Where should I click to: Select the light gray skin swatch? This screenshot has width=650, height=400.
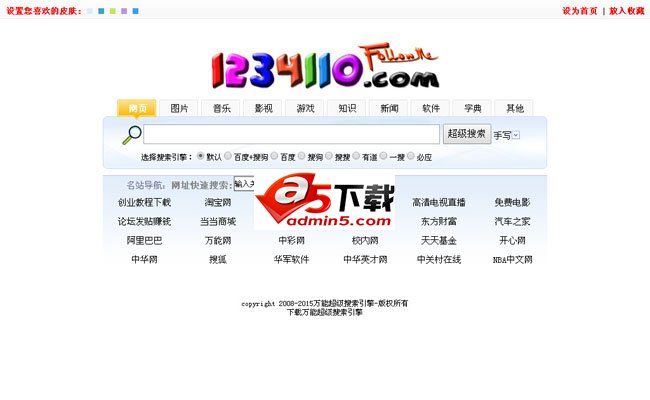(x=90, y=11)
